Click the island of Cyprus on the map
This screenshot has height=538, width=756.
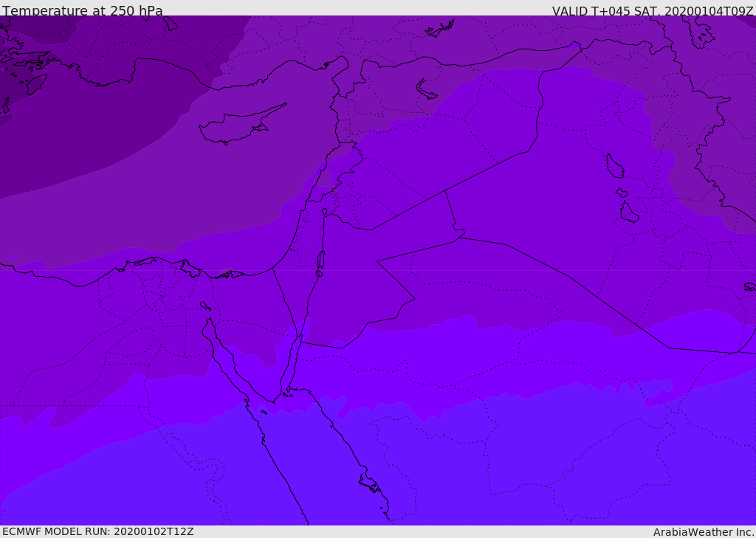241,125
